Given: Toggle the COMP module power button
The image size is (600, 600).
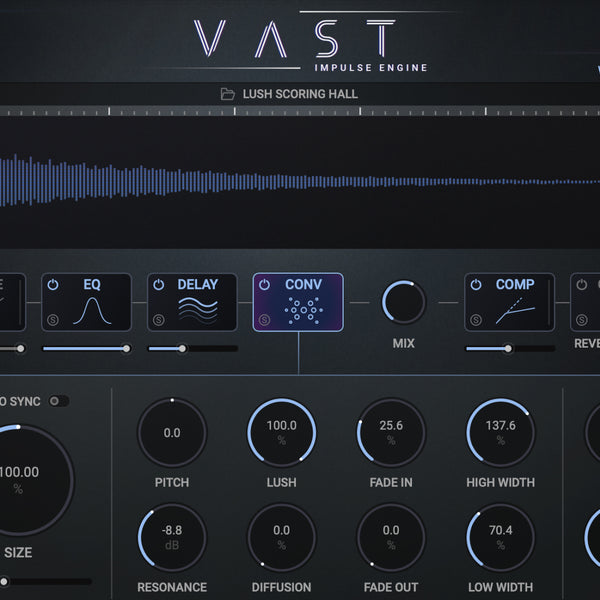Looking at the screenshot, I should 476,285.
